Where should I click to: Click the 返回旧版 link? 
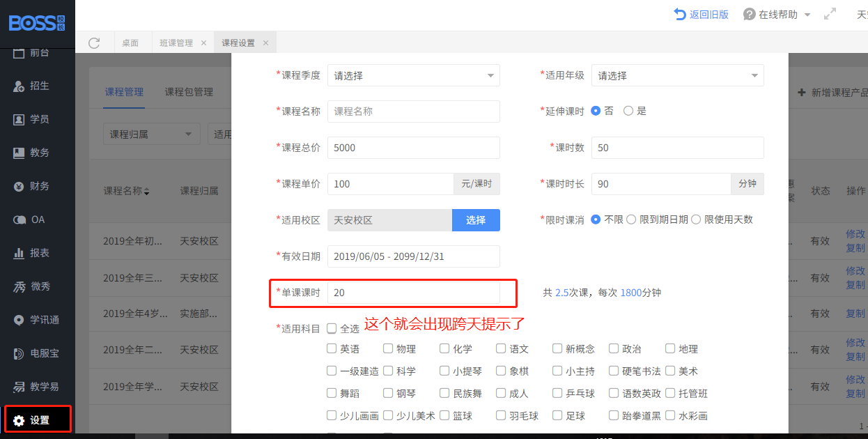(x=709, y=14)
